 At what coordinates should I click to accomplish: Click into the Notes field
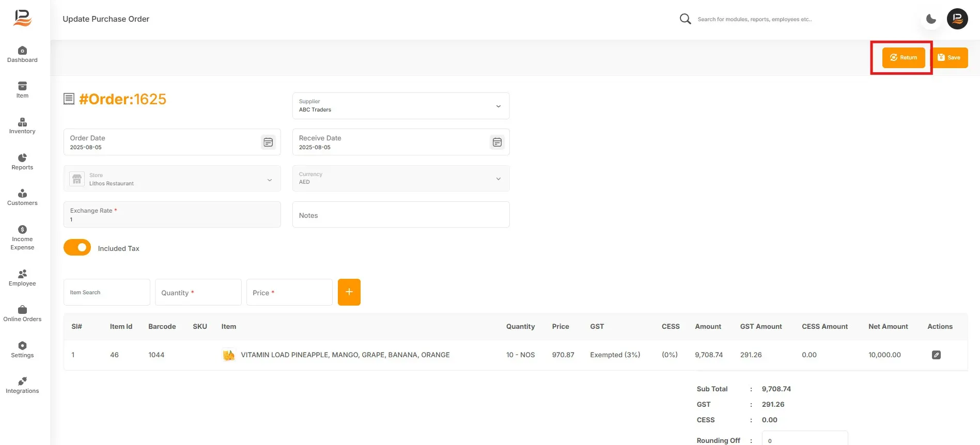pyautogui.click(x=401, y=215)
